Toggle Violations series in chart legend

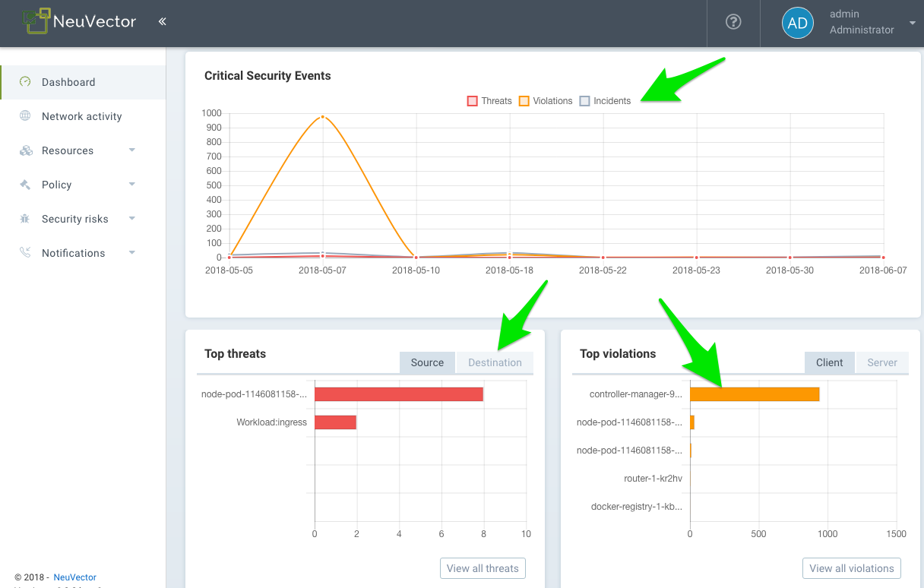point(545,101)
